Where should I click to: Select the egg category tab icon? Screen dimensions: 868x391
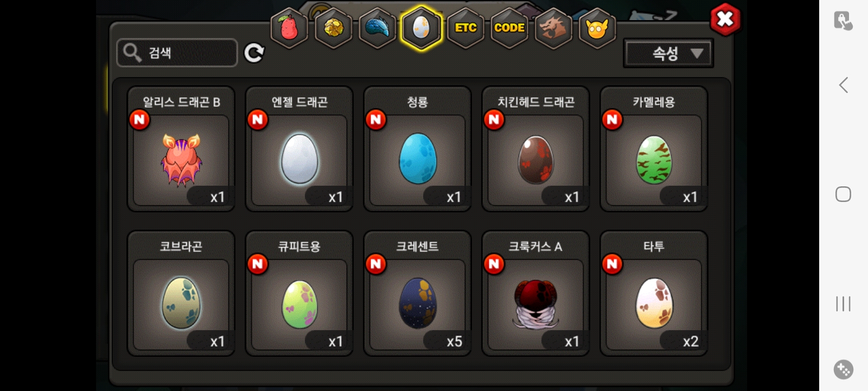pyautogui.click(x=422, y=28)
